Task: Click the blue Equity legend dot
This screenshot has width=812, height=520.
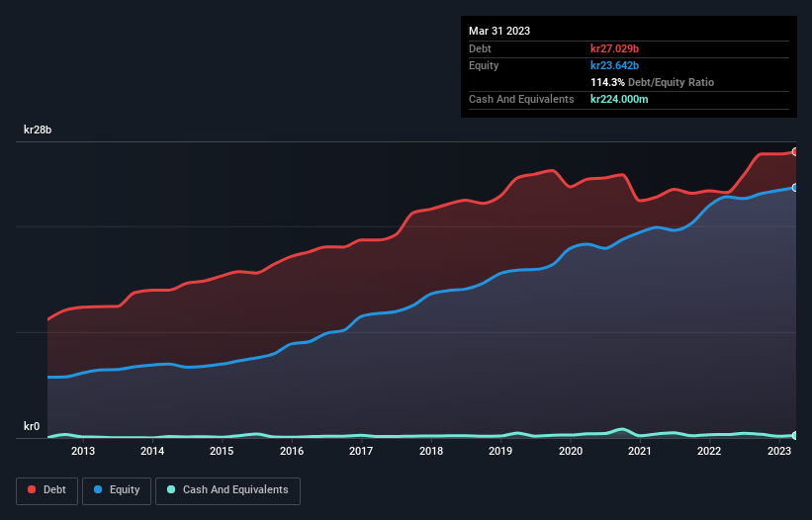Action: tap(98, 489)
